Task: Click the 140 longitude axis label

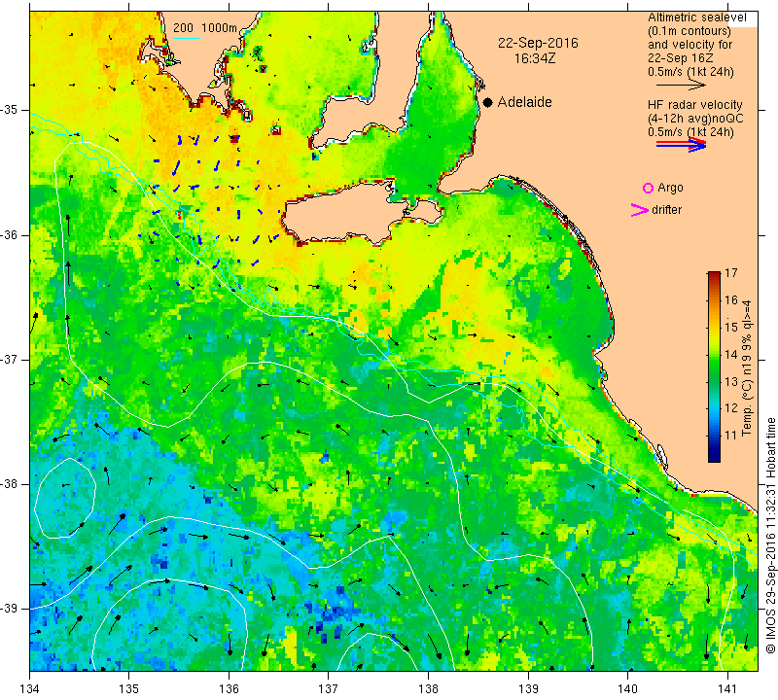Action: click(627, 689)
